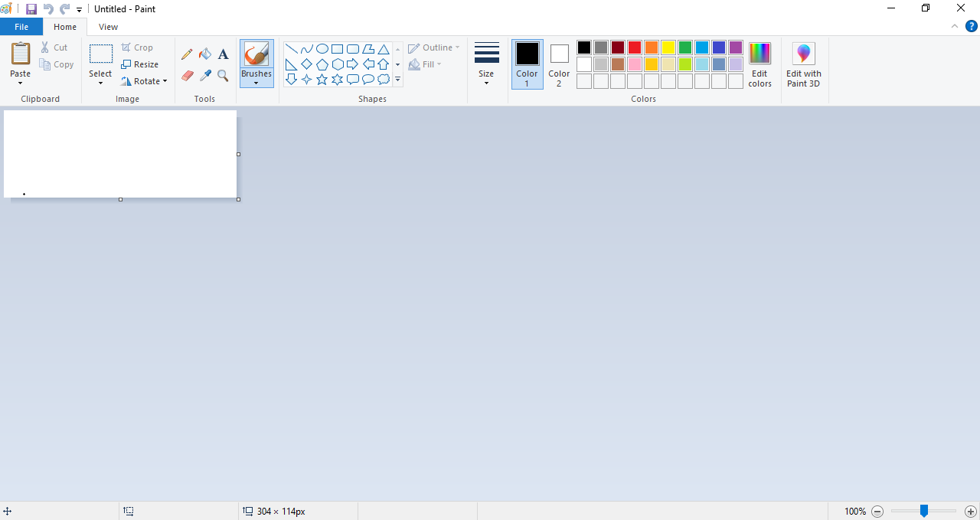
Task: Click the canvas bottom-right resize handle
Action: (239, 199)
